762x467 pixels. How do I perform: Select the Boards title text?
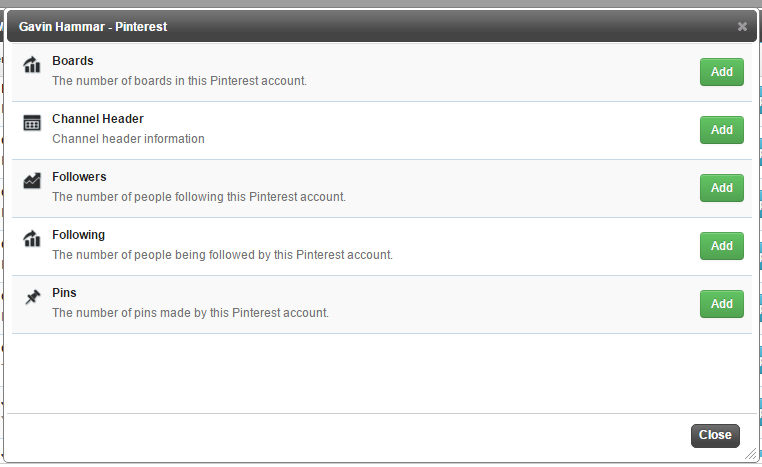tap(73, 61)
